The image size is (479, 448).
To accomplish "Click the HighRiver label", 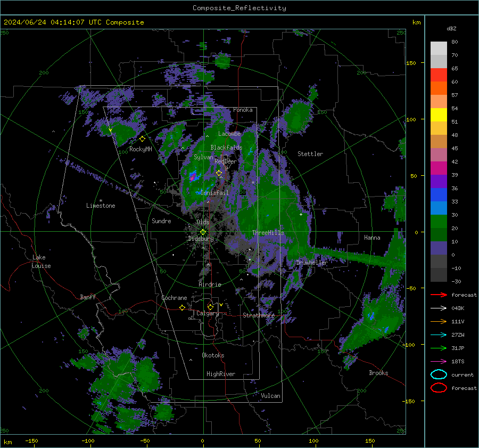I will coord(221,374).
